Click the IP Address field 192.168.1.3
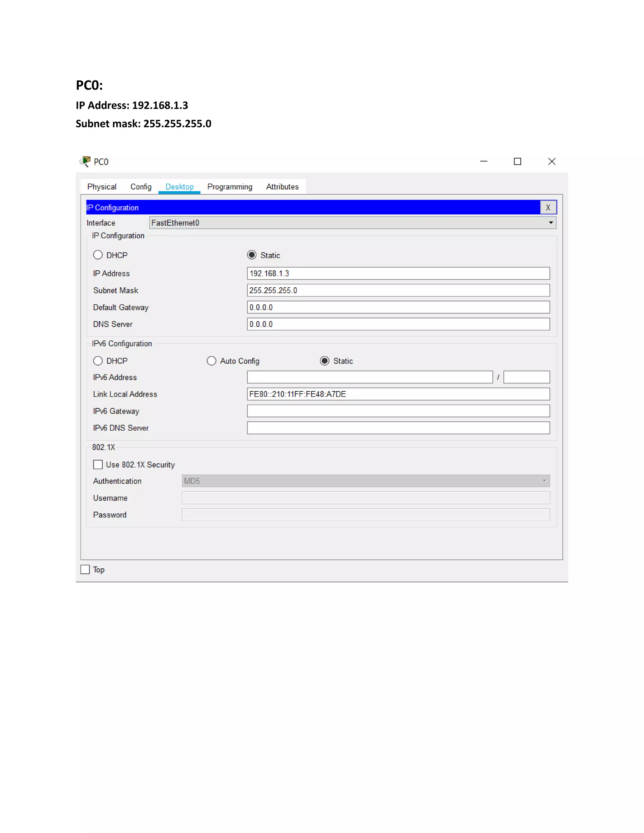 [398, 273]
